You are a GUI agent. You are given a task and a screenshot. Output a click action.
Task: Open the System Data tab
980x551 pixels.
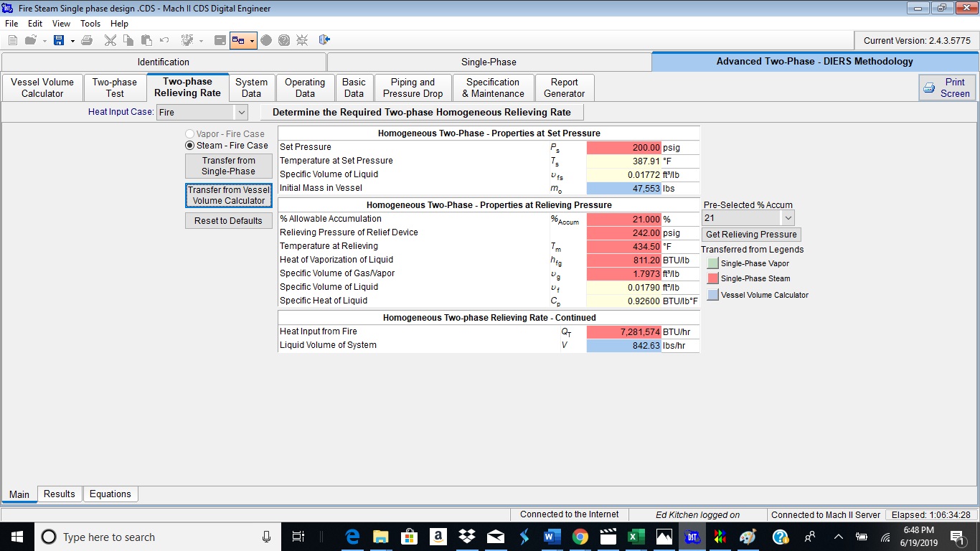point(252,88)
